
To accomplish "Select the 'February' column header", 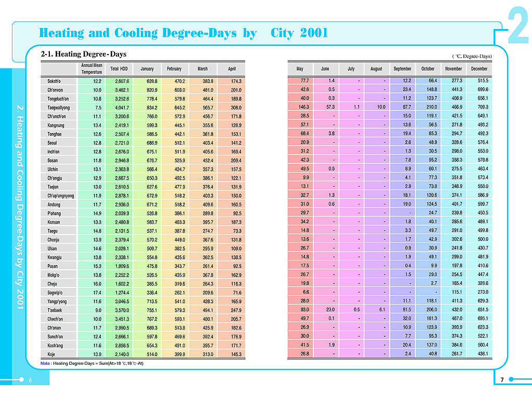I will tap(174, 68).
